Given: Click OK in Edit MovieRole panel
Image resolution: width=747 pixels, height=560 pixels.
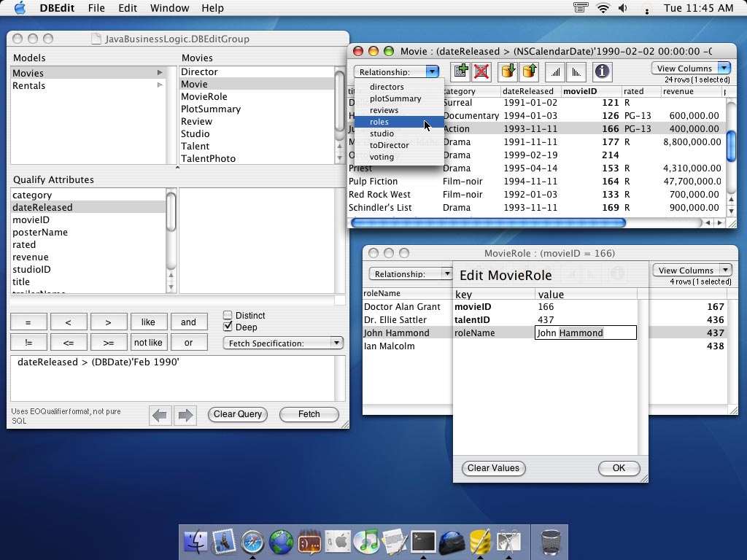Looking at the screenshot, I should tap(619, 468).
